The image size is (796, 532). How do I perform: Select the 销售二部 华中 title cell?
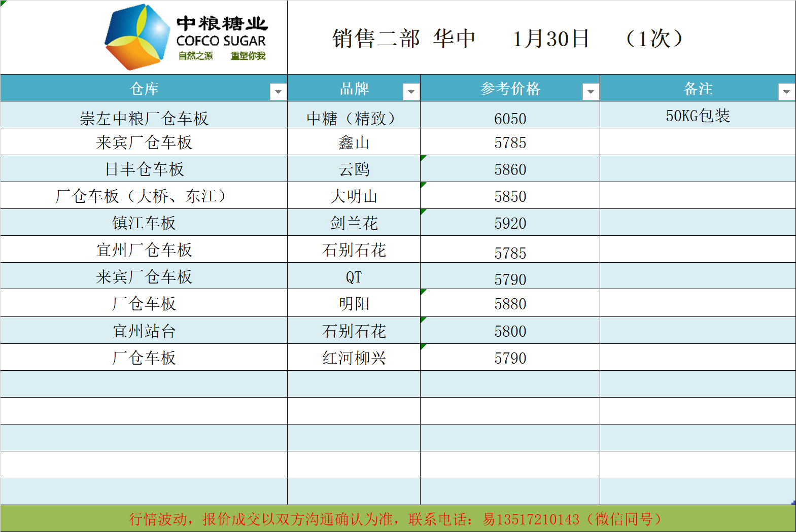(507, 39)
